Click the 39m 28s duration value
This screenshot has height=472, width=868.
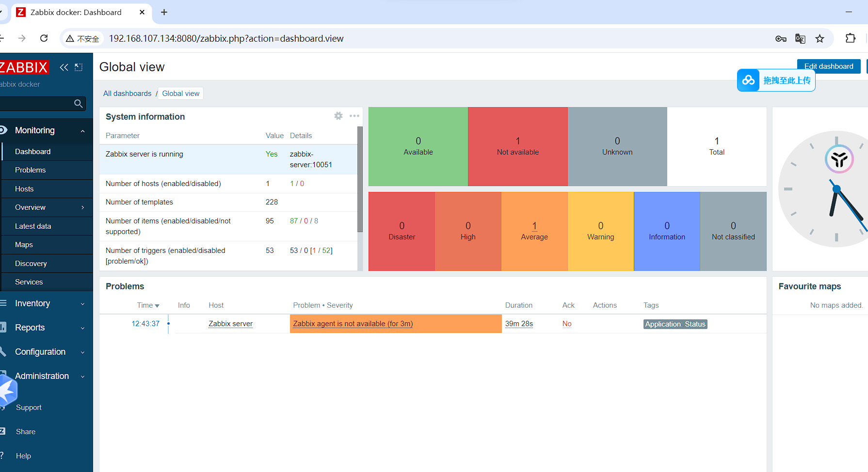click(519, 324)
